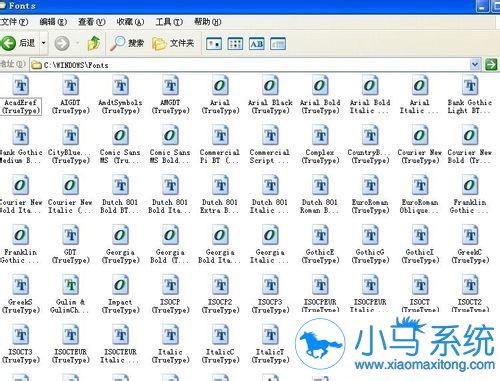
Task: Select the Dutch 801 Bold BT font icon
Action: (121, 185)
